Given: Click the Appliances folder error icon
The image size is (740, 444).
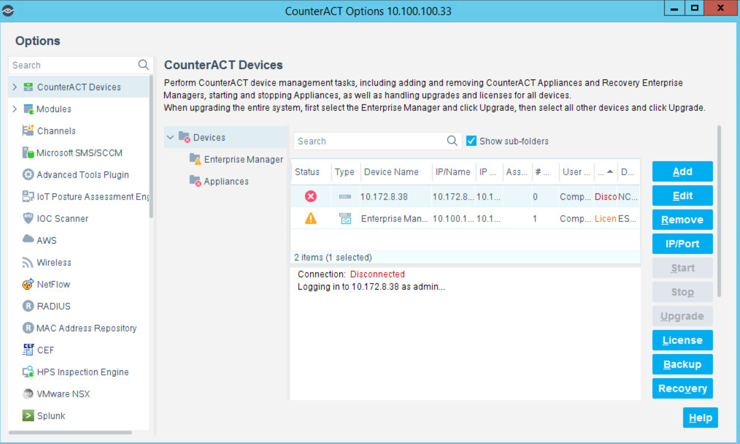Looking at the screenshot, I should tap(195, 181).
